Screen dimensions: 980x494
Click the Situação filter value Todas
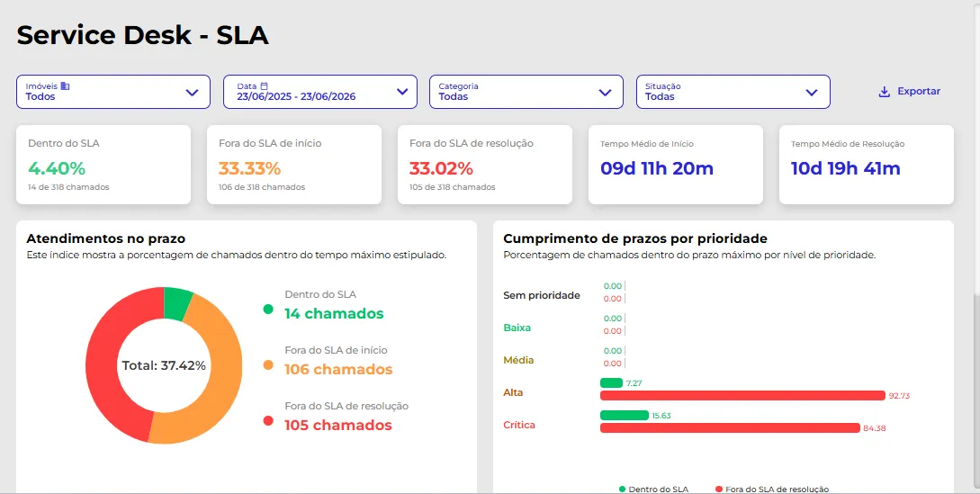660,97
